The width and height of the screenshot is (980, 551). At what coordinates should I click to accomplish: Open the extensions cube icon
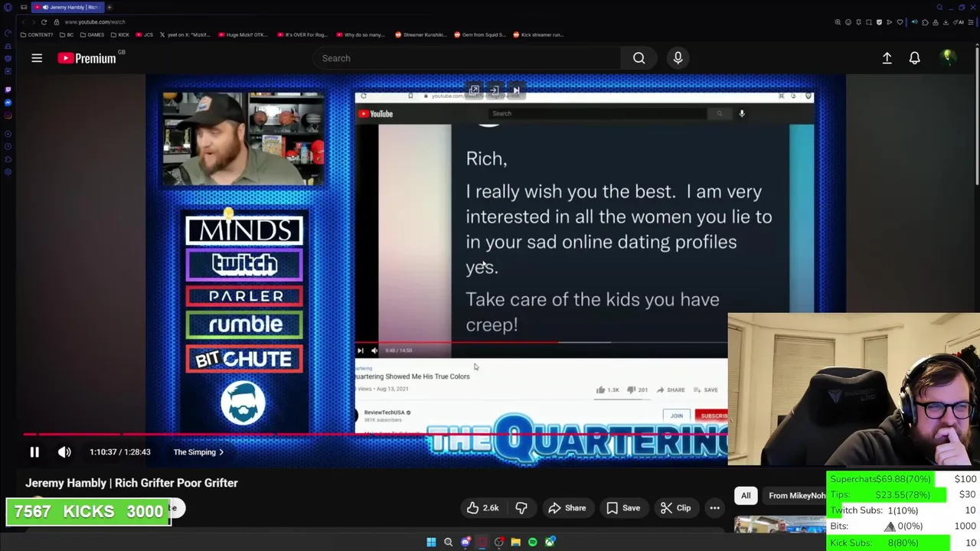coord(925,22)
